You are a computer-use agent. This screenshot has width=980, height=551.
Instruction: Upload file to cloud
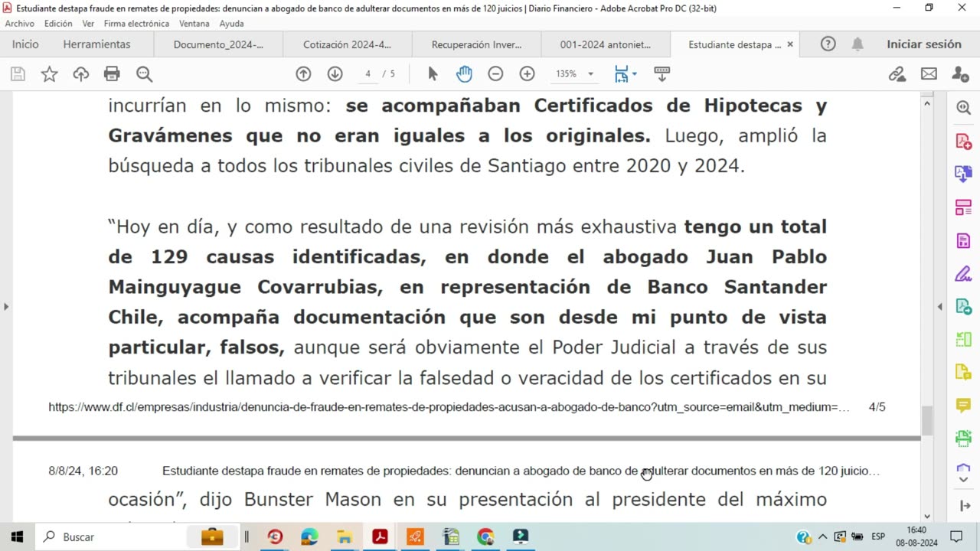(80, 74)
